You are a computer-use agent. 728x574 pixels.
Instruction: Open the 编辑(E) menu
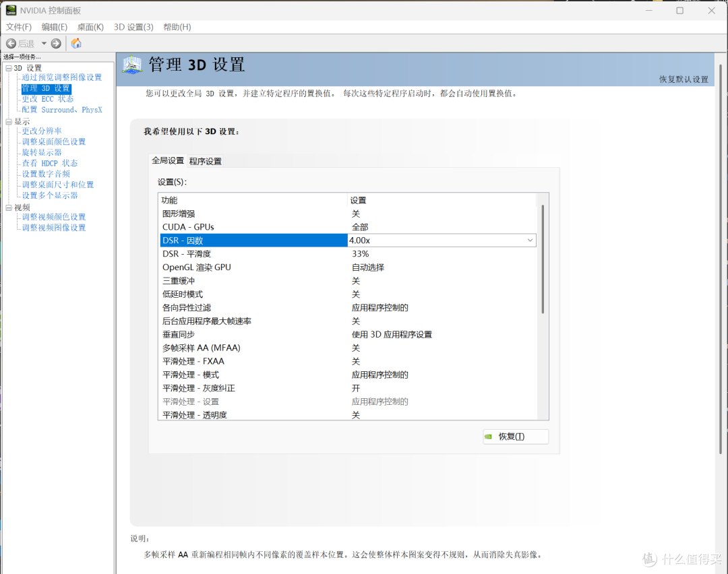(55, 27)
